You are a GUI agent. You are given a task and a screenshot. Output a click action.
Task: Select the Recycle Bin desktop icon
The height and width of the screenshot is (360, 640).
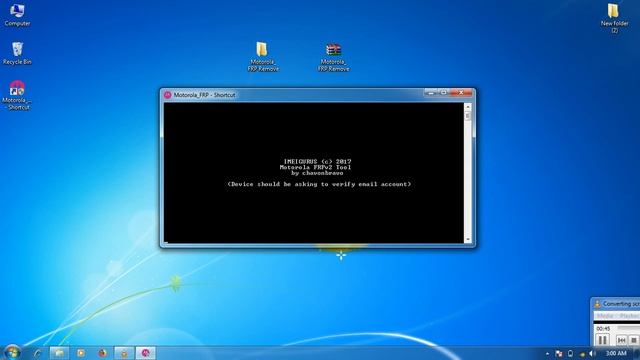[x=17, y=53]
